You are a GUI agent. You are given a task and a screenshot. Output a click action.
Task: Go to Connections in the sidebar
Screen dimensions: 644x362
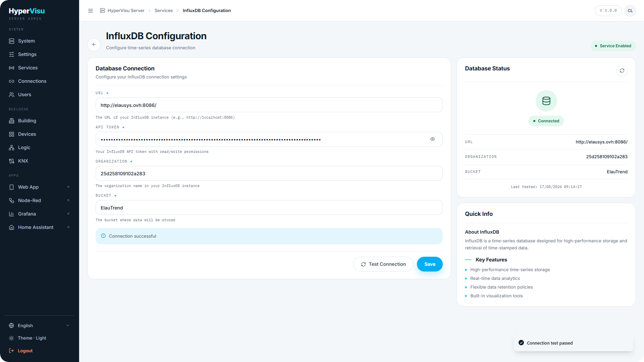click(x=39, y=81)
